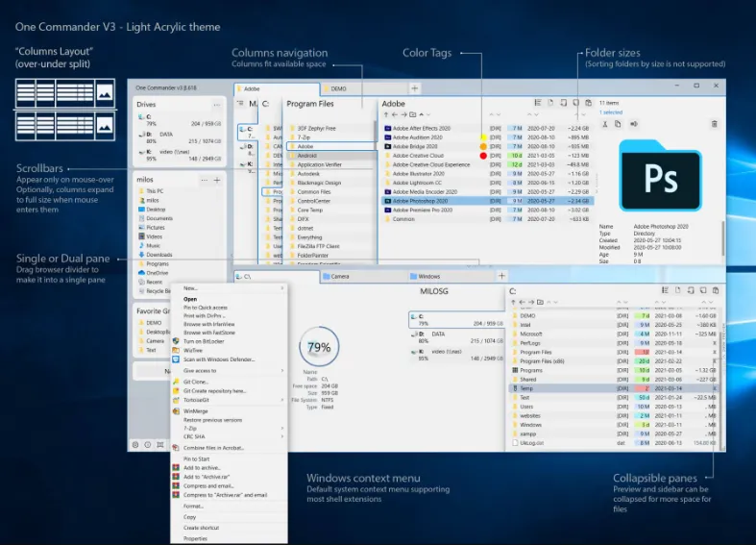
Task: Open Camera in Favorite Groups sidebar
Action: pos(154,341)
